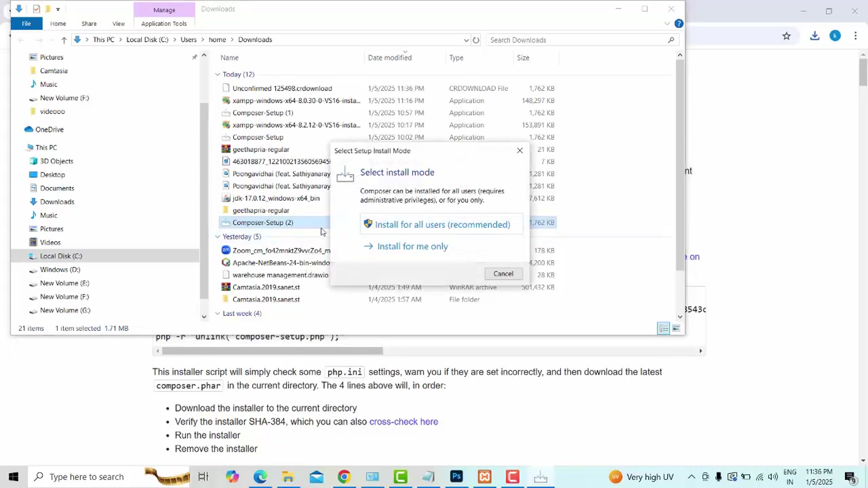Screen dimensions: 868x488
Task: Click the code block horizontal scrollbar in browser
Action: click(272, 351)
